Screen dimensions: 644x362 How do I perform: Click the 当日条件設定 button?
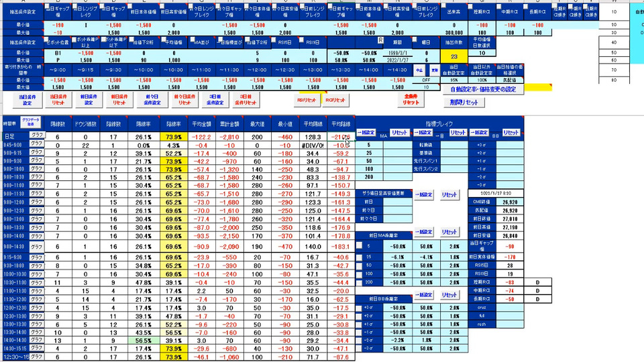pos(28,100)
